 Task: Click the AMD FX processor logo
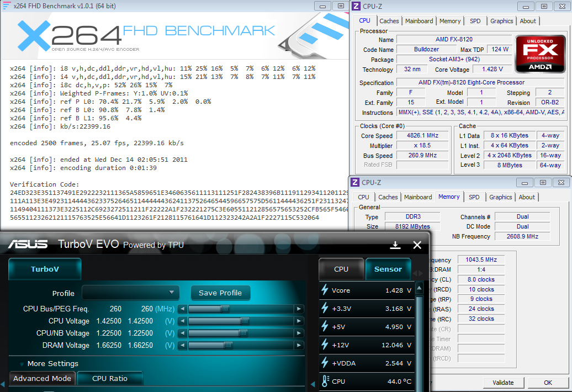point(539,54)
